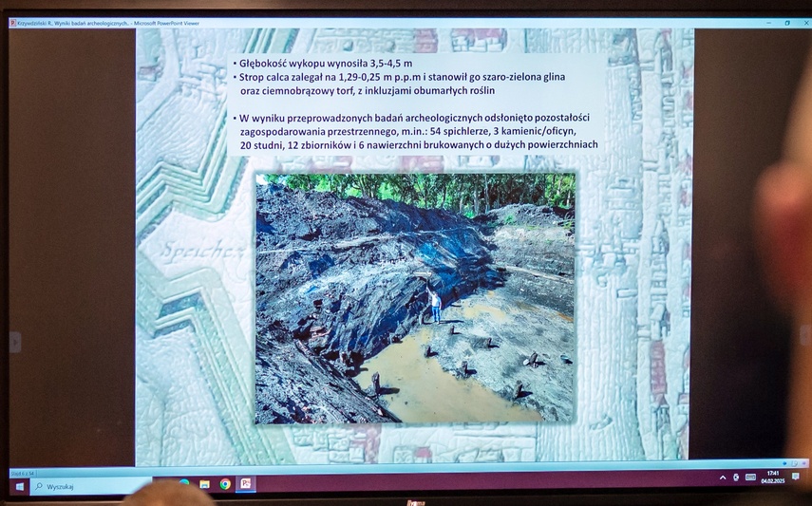Viewport: 812px width, 506px height.
Task: Click the rightmost status bar view icon
Action: [x=804, y=463]
